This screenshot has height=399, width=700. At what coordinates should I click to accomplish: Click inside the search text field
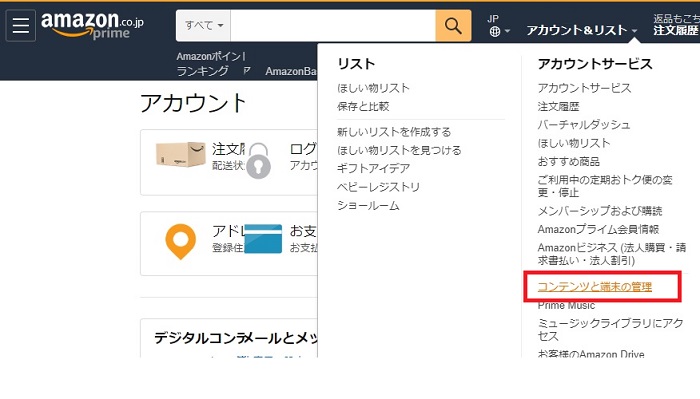tap(333, 26)
